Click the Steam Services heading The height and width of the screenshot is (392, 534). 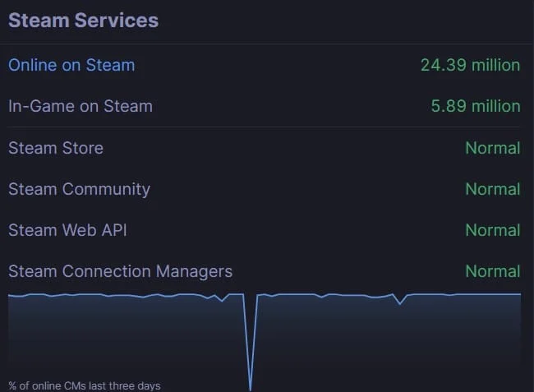[83, 21]
